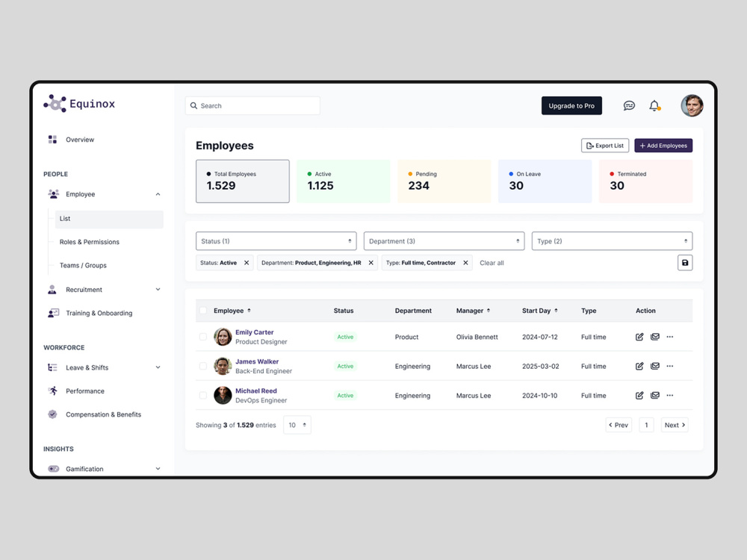Select the Pending stat card
The height and width of the screenshot is (560, 747).
[x=444, y=181]
